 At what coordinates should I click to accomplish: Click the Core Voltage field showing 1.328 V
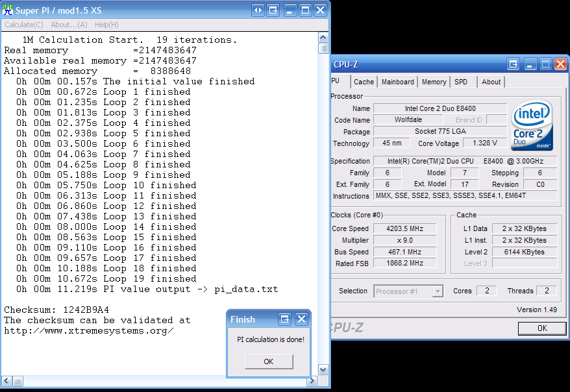click(x=485, y=143)
